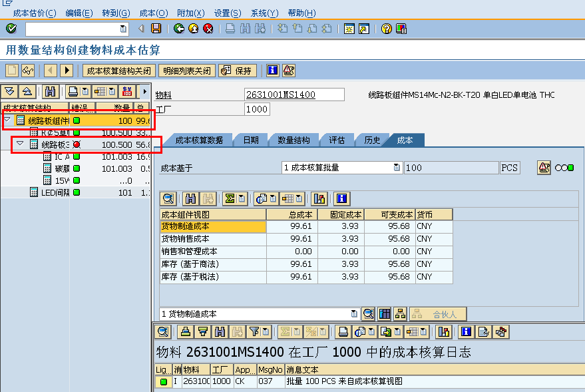The width and height of the screenshot is (585, 392).
Task: Collapse the 线路板 subassembly tree node
Action: (20, 144)
